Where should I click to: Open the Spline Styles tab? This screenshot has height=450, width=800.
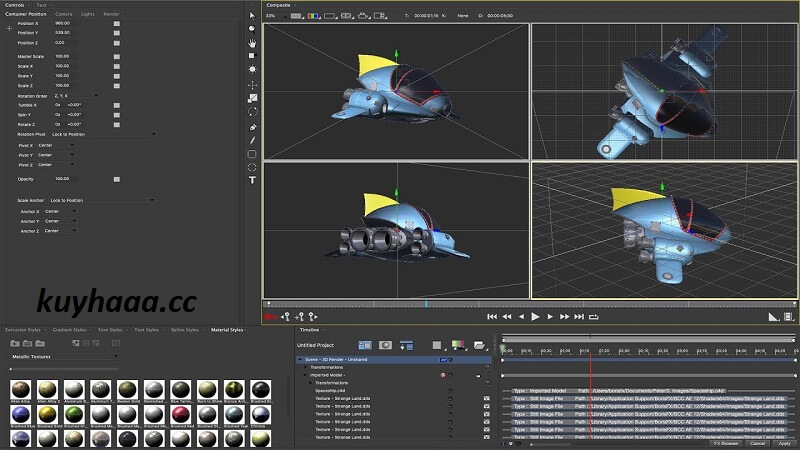185,330
